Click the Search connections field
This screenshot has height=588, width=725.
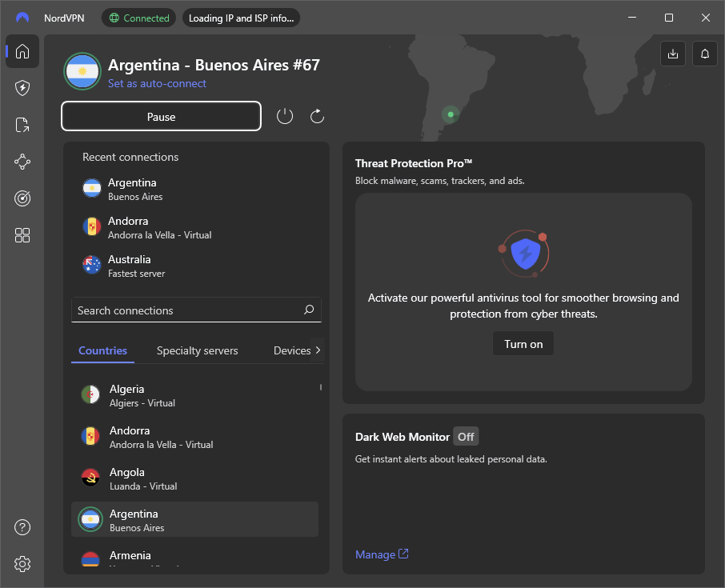click(x=196, y=310)
